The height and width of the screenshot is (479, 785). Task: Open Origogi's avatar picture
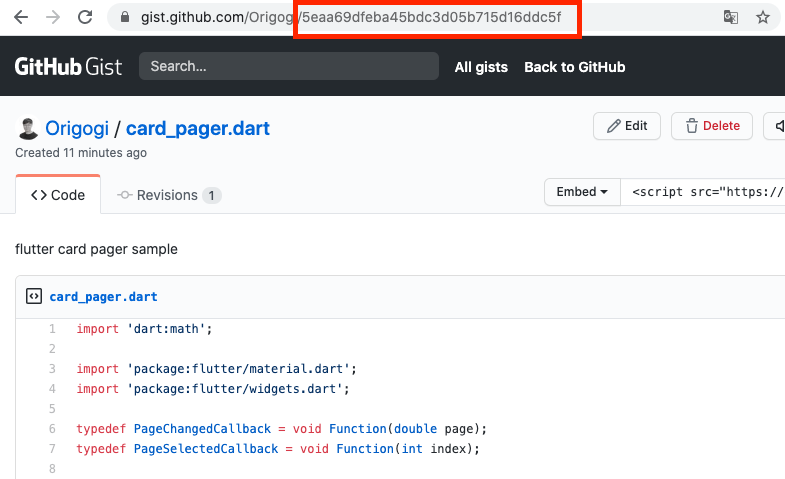click(x=28, y=128)
